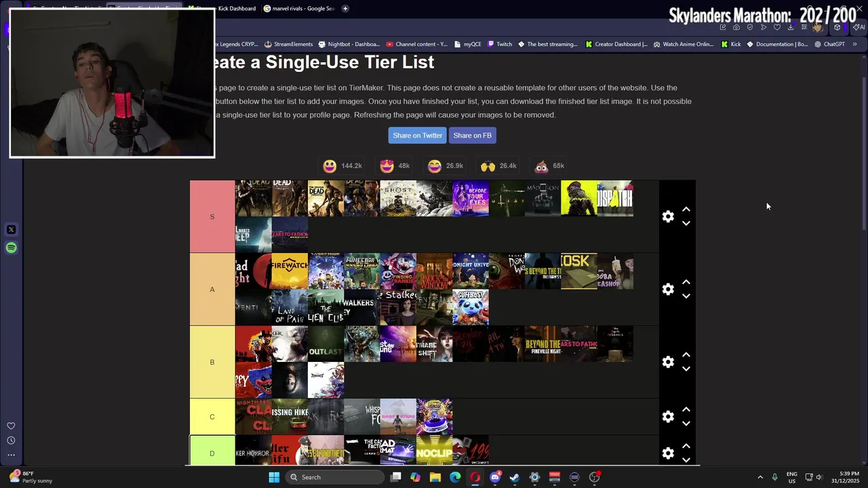The height and width of the screenshot is (488, 868).
Task: Click B tier label cell
Action: tap(212, 362)
